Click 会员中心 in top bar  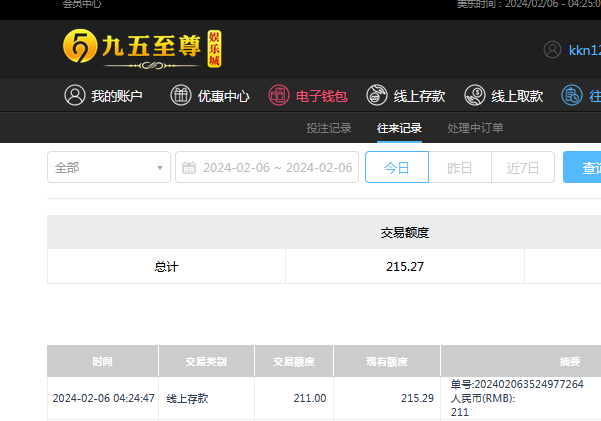(x=82, y=4)
